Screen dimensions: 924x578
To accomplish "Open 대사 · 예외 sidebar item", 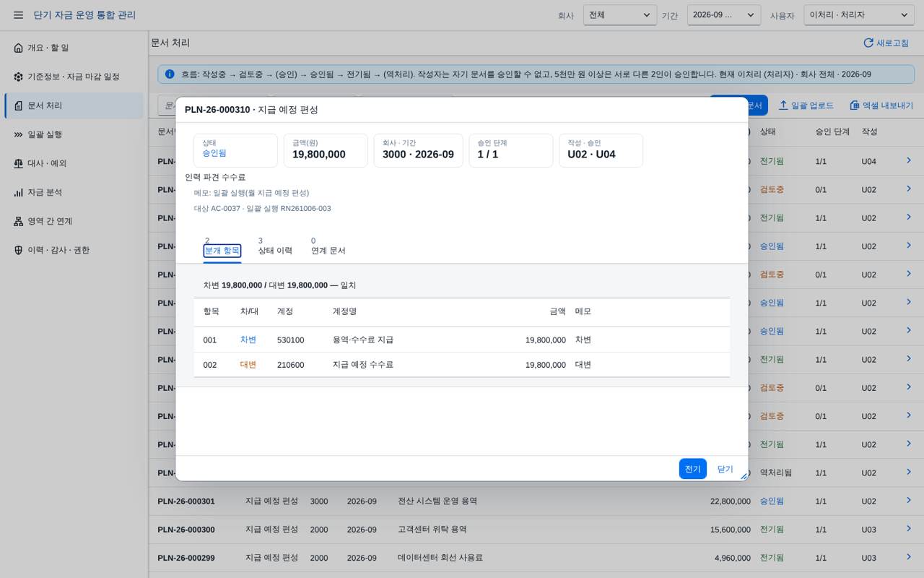I will click(74, 163).
